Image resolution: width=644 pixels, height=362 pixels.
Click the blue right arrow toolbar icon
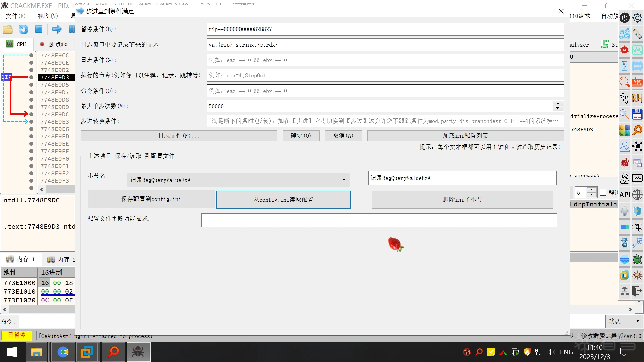coord(57,29)
